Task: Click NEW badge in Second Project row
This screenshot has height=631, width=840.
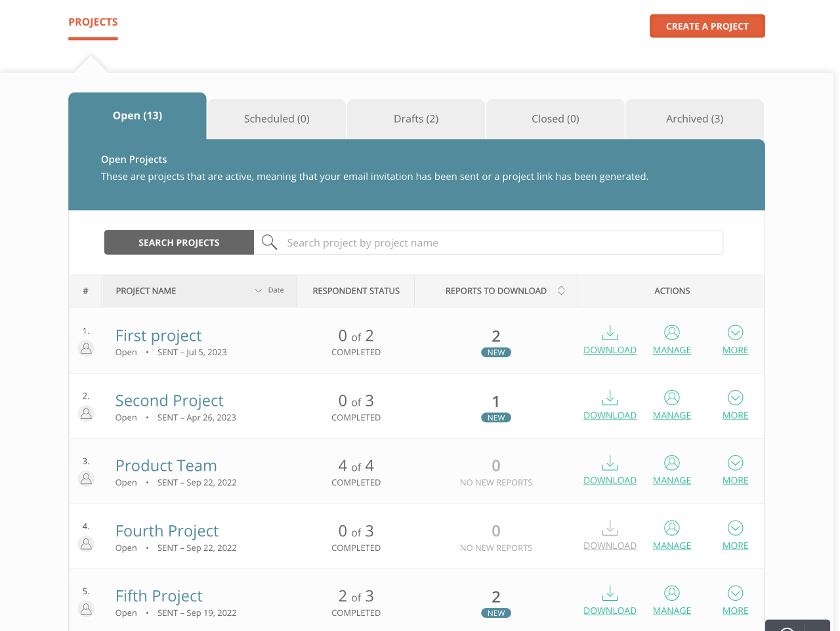Action: pyautogui.click(x=496, y=418)
